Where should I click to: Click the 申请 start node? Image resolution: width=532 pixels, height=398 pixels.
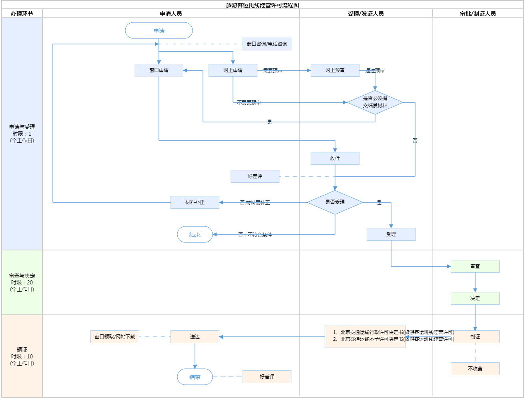click(x=159, y=31)
